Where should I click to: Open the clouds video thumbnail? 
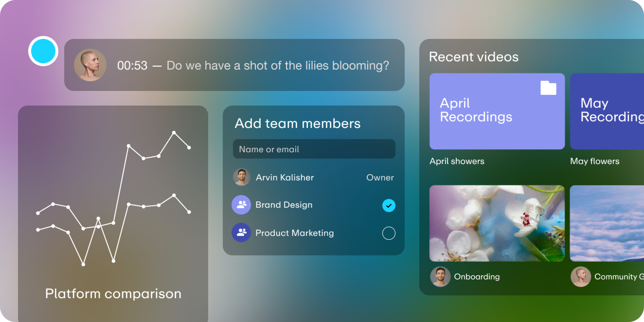607,223
